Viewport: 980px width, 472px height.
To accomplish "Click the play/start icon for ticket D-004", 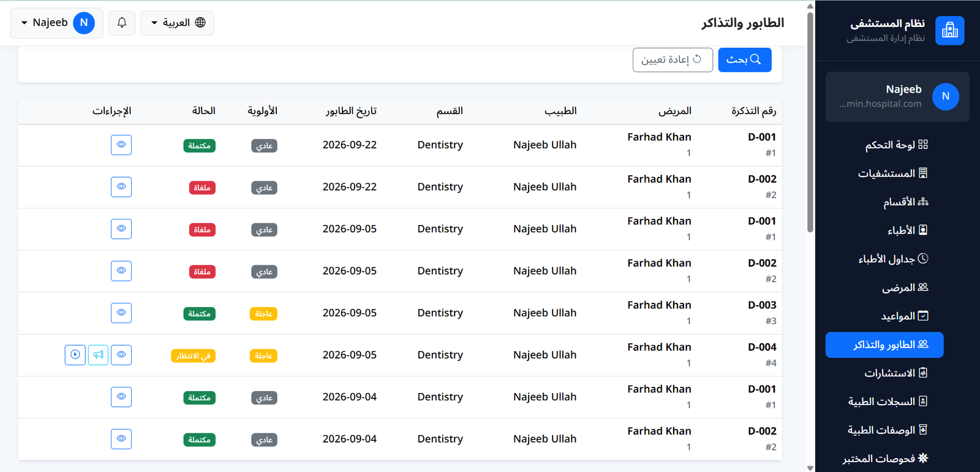I will coord(75,355).
